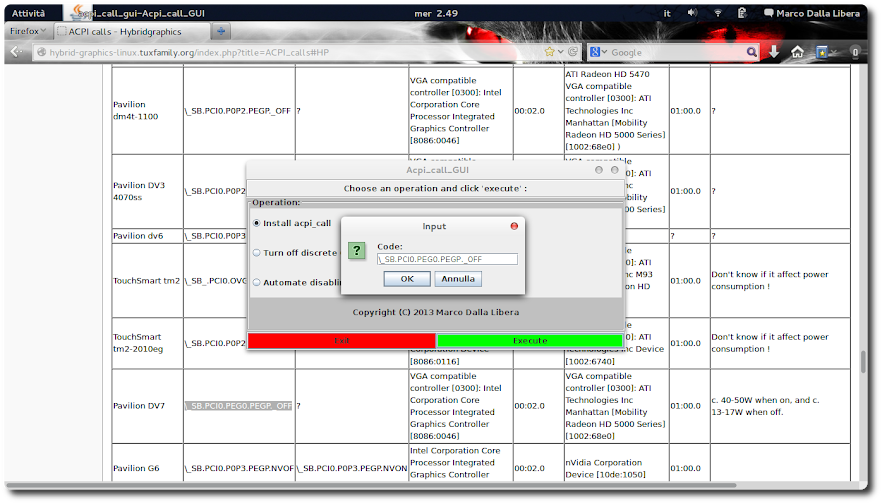Click the Wi-Fi network icon
The height and width of the screenshot is (504, 882).
tap(717, 12)
